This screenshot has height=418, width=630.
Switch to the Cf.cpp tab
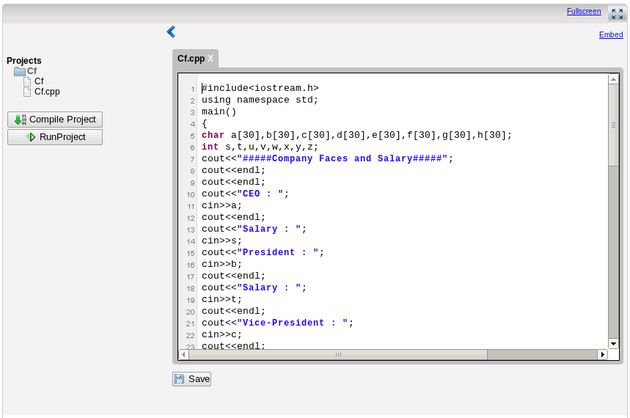point(190,59)
